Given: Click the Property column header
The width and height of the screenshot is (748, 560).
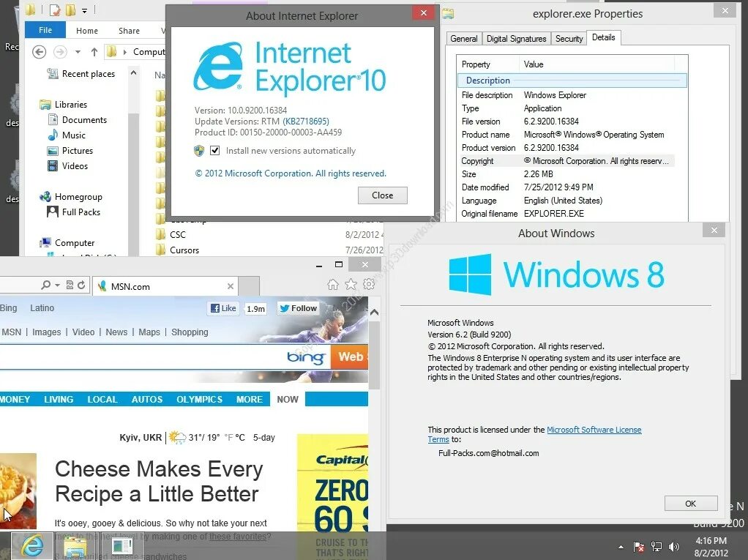Looking at the screenshot, I should [488, 64].
